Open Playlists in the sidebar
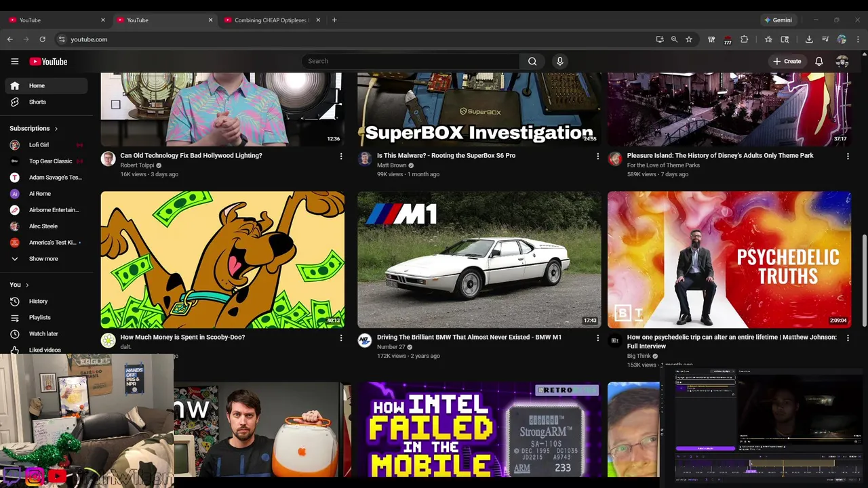The image size is (868, 488). pyautogui.click(x=46, y=317)
